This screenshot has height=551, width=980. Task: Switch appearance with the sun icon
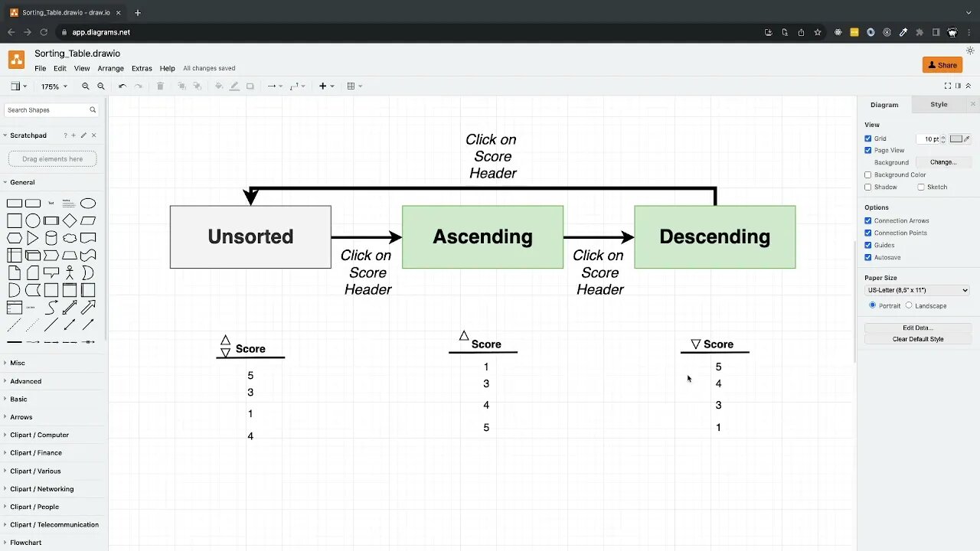pos(970,51)
